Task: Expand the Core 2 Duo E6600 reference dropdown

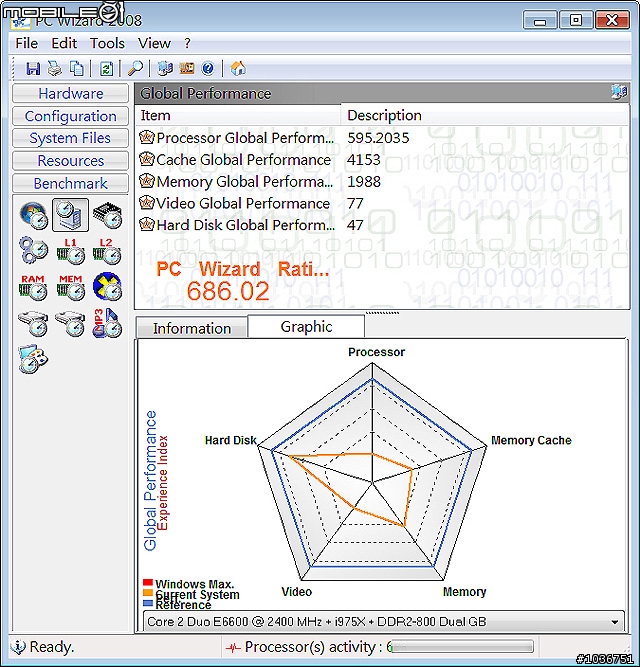Action: click(x=614, y=622)
